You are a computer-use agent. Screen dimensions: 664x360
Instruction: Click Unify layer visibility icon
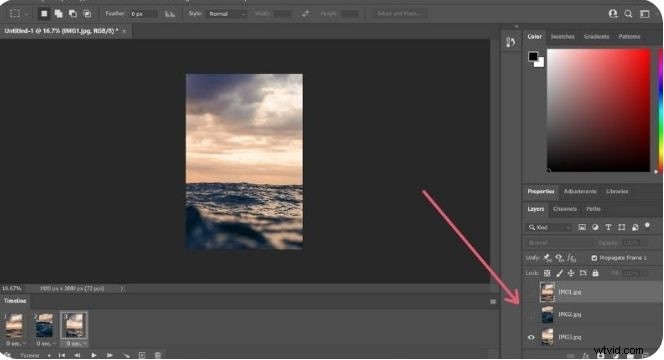pyautogui.click(x=559, y=258)
